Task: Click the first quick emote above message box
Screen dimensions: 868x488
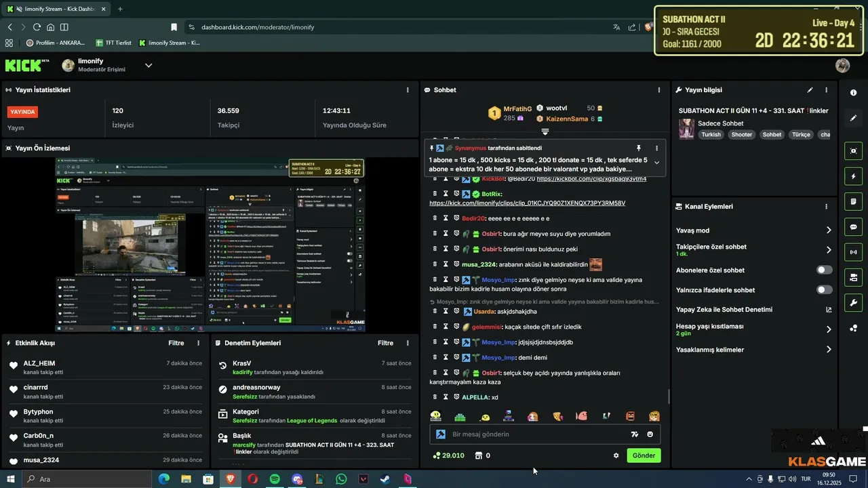Action: (435, 416)
